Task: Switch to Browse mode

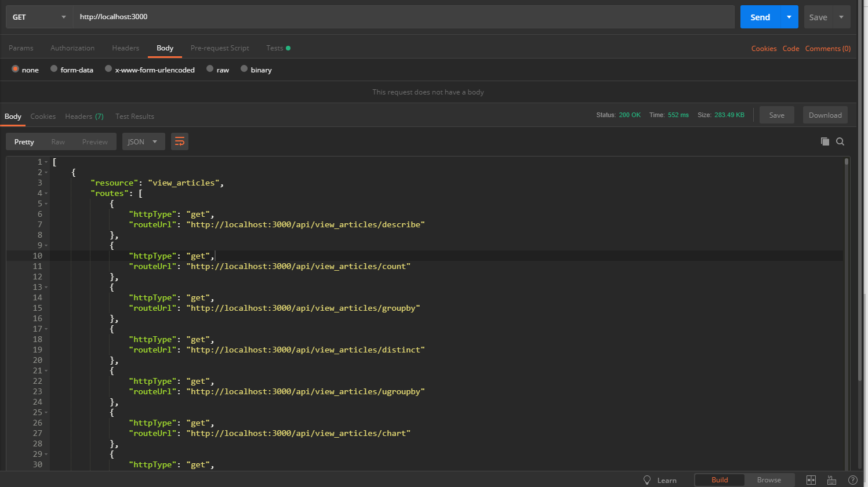Action: (769, 480)
